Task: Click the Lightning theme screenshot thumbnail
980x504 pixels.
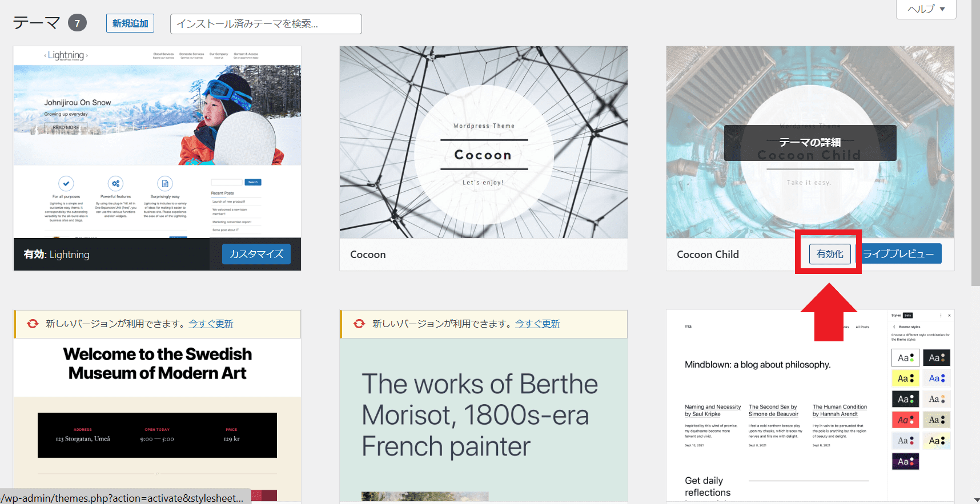Action: pos(157,142)
